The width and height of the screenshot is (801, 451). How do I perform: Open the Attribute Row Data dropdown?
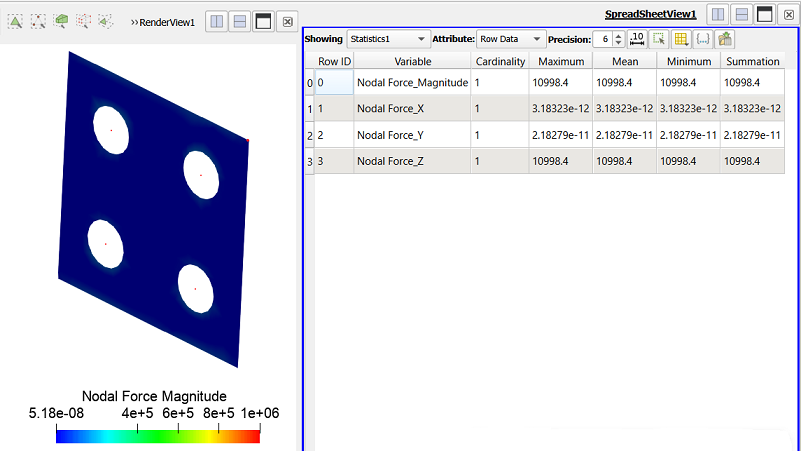(x=510, y=39)
